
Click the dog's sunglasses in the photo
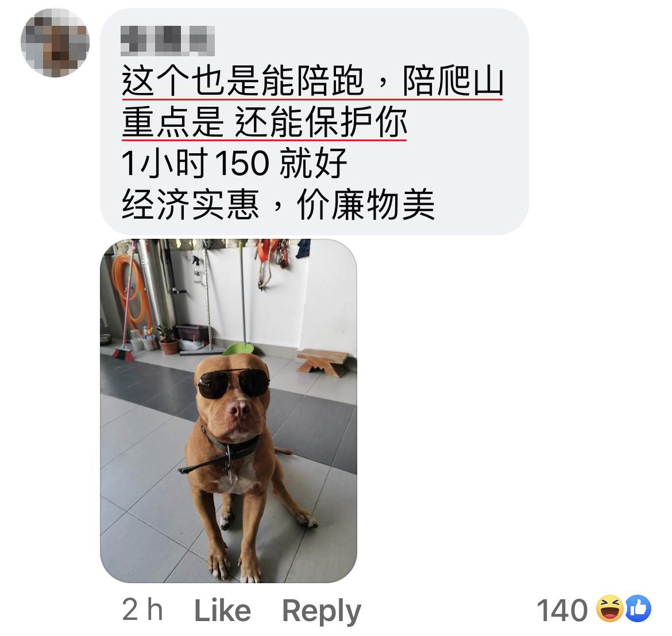(233, 383)
